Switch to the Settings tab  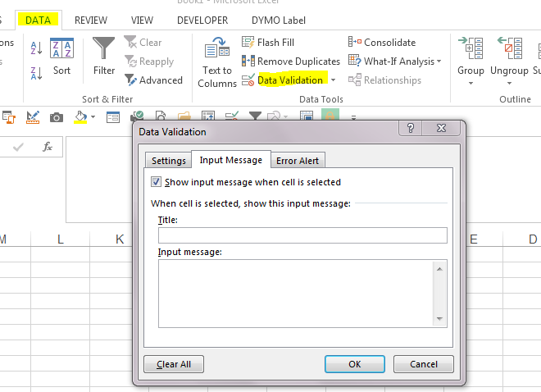[x=168, y=161]
